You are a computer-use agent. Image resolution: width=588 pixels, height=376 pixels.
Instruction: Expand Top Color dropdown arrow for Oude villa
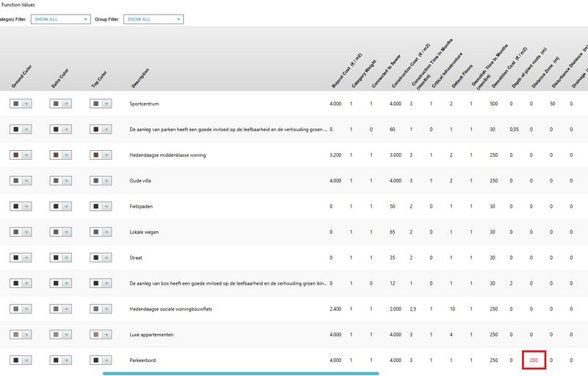pyautogui.click(x=107, y=181)
